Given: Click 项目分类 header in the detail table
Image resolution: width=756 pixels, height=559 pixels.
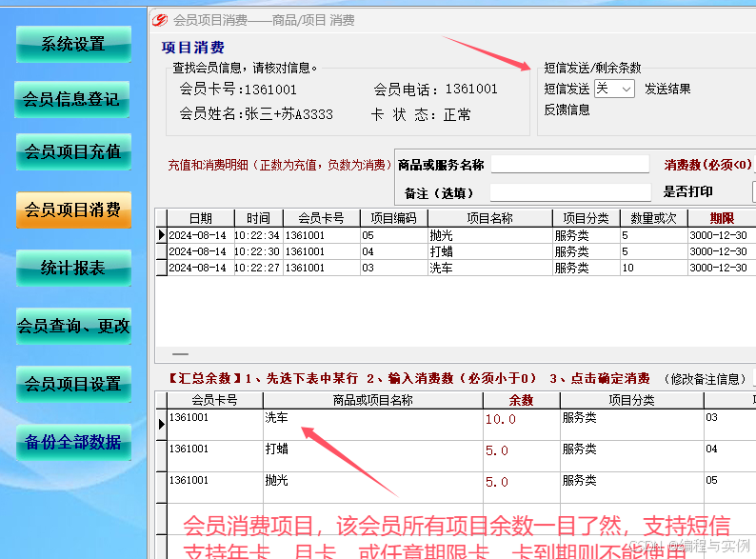Looking at the screenshot, I should click(587, 218).
